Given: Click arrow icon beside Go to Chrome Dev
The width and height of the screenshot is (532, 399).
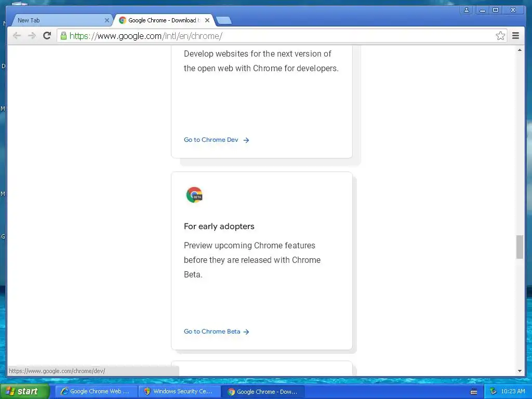Looking at the screenshot, I should click(x=246, y=140).
